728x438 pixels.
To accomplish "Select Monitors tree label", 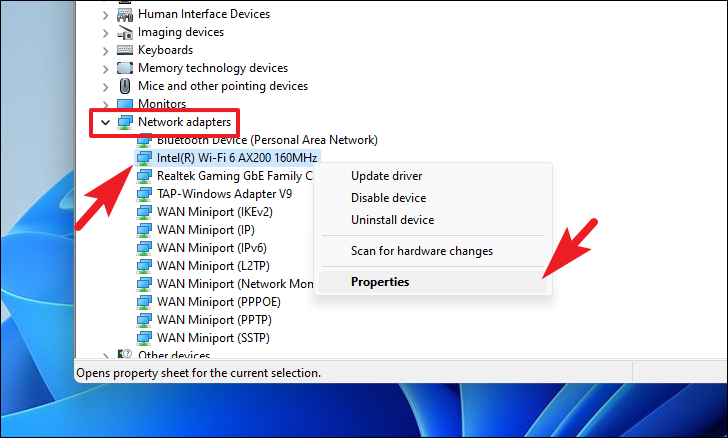I will 162,104.
